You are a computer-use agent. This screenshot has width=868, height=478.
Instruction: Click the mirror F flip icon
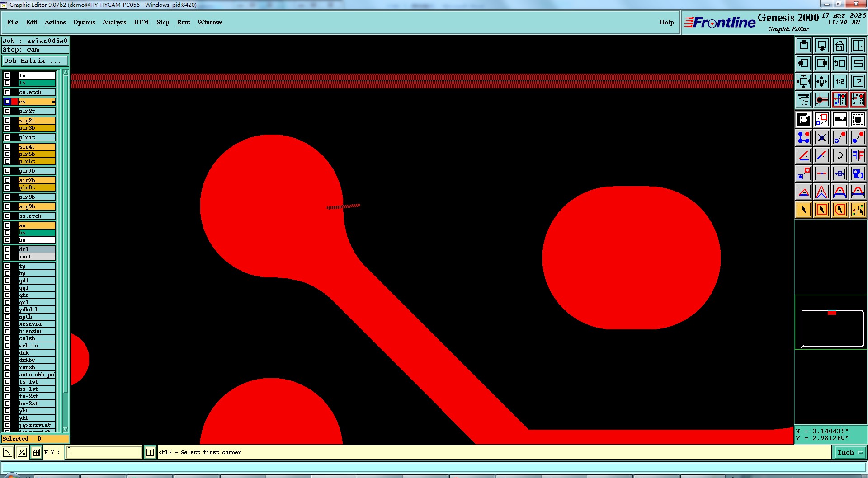tap(858, 155)
